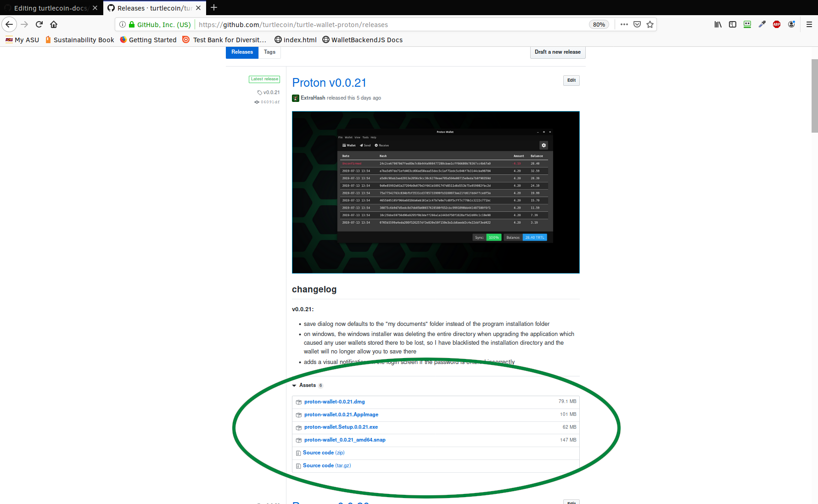The height and width of the screenshot is (504, 818).
Task: Switch to Editing turtlecoin-docs tab
Action: coord(51,8)
